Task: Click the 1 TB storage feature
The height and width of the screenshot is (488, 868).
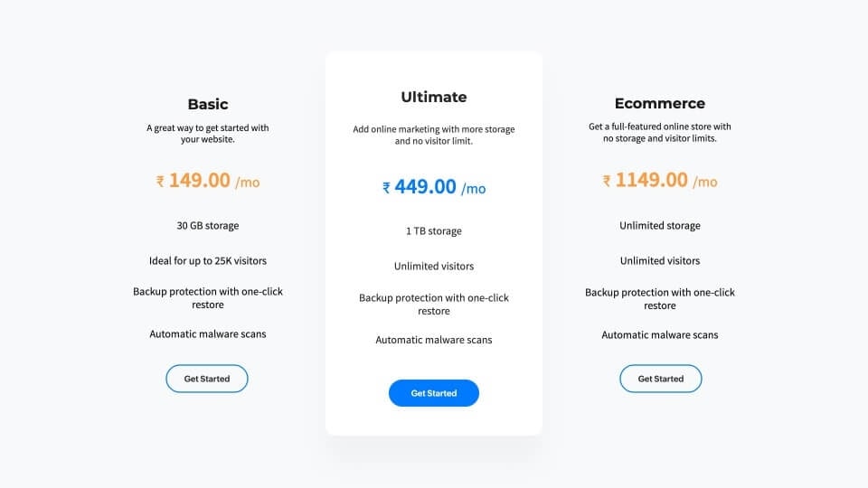Action: (433, 231)
